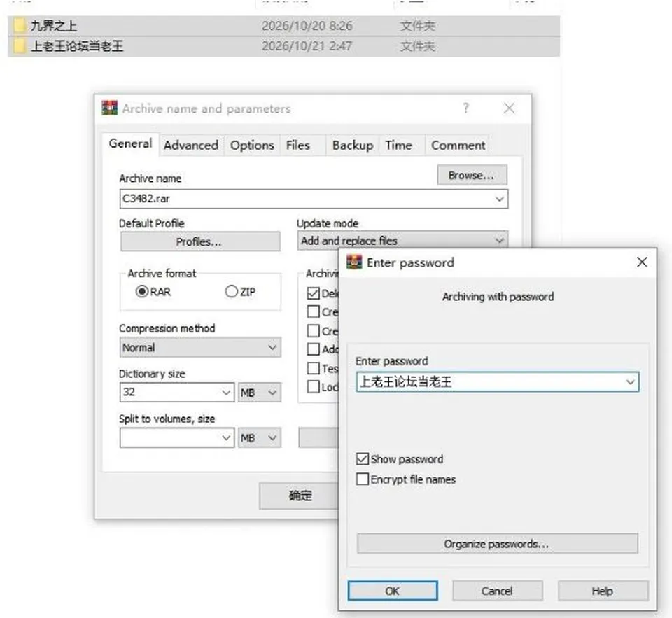
Task: Select the RAR archive format radio button
Action: (x=142, y=291)
